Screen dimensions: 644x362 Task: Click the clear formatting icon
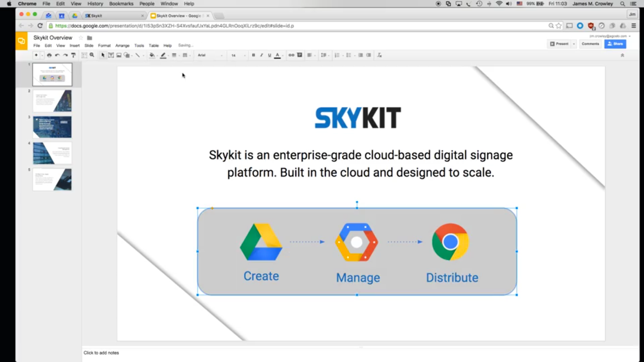pos(380,55)
